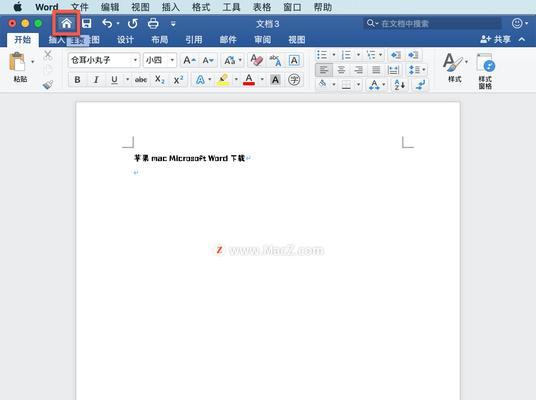Apply distributed alignment icon

point(393,70)
